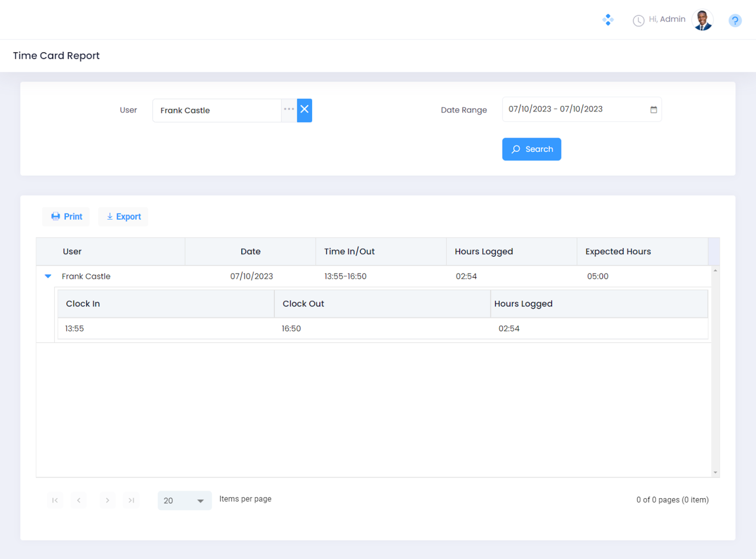Open the date range calendar icon
756x559 pixels.
point(653,110)
